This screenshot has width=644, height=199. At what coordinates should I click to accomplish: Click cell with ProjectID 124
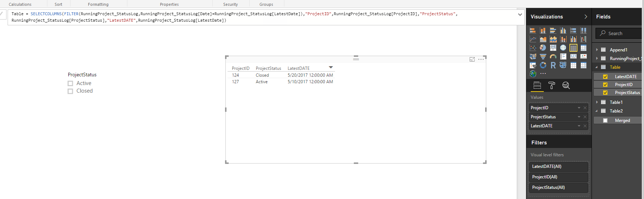tap(236, 75)
